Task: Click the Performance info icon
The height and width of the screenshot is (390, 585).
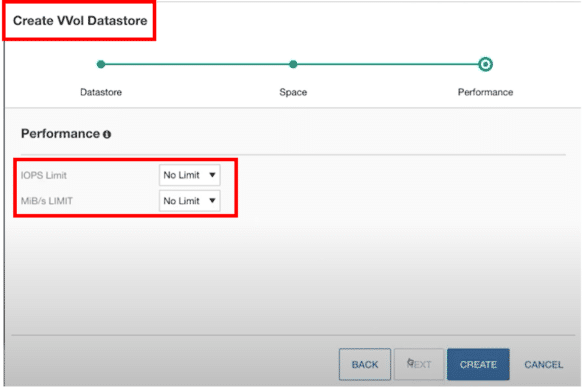Action: (107, 134)
